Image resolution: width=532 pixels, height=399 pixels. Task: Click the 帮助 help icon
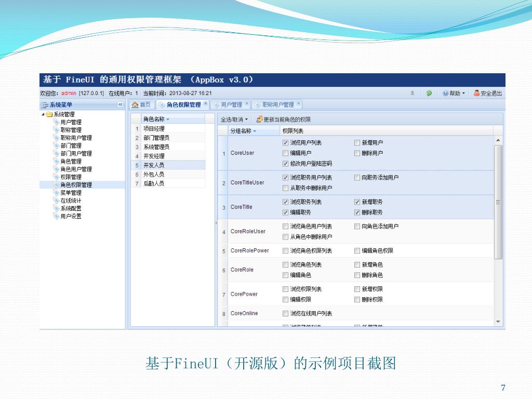(x=445, y=93)
